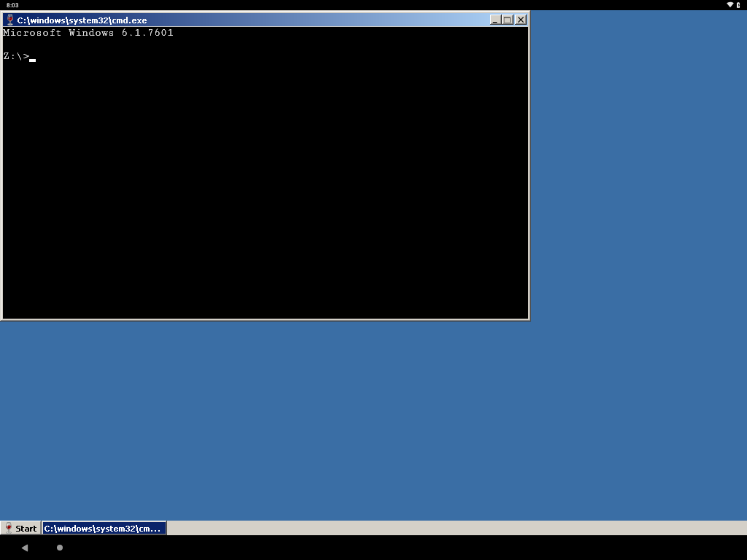
Task: Open the Start menu
Action: point(20,529)
